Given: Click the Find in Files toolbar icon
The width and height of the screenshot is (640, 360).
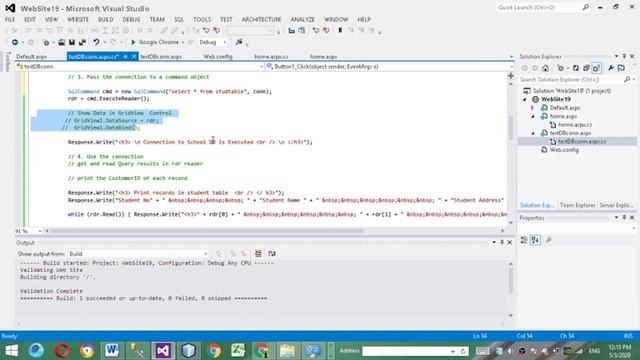Looking at the screenshot, I should [x=239, y=42].
